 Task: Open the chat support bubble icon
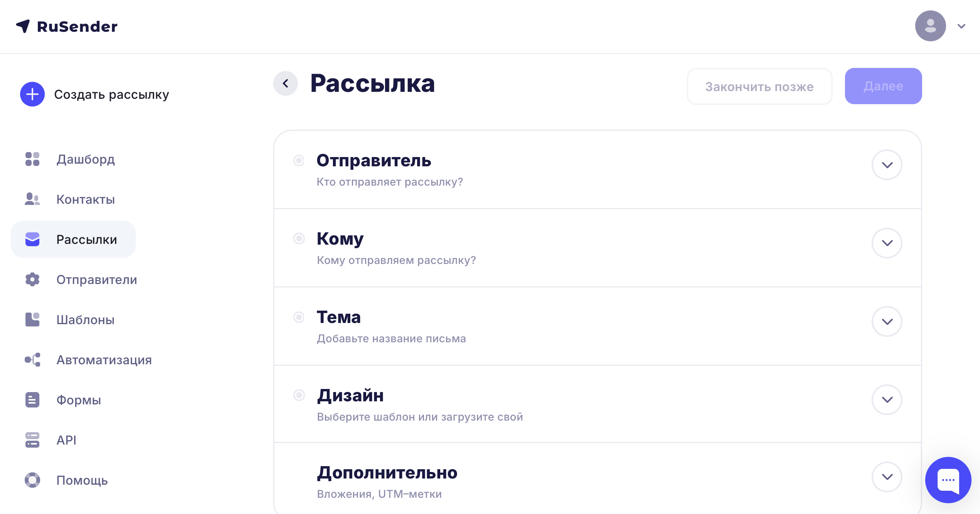click(948, 480)
